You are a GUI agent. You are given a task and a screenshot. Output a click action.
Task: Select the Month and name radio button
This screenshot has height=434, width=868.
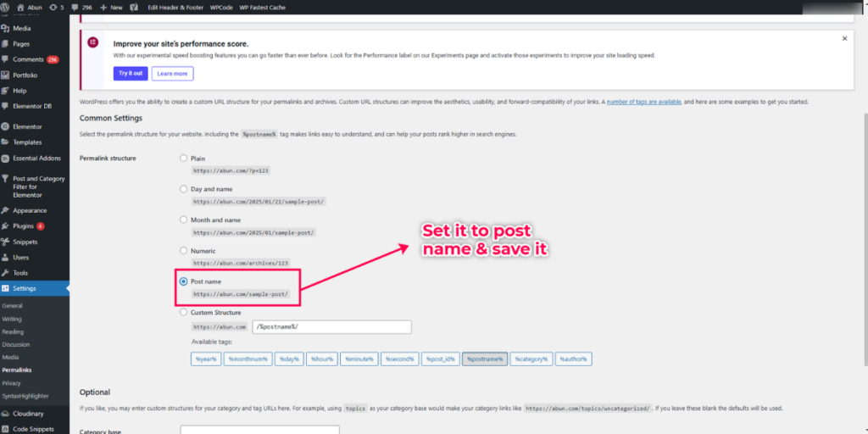[x=183, y=220]
